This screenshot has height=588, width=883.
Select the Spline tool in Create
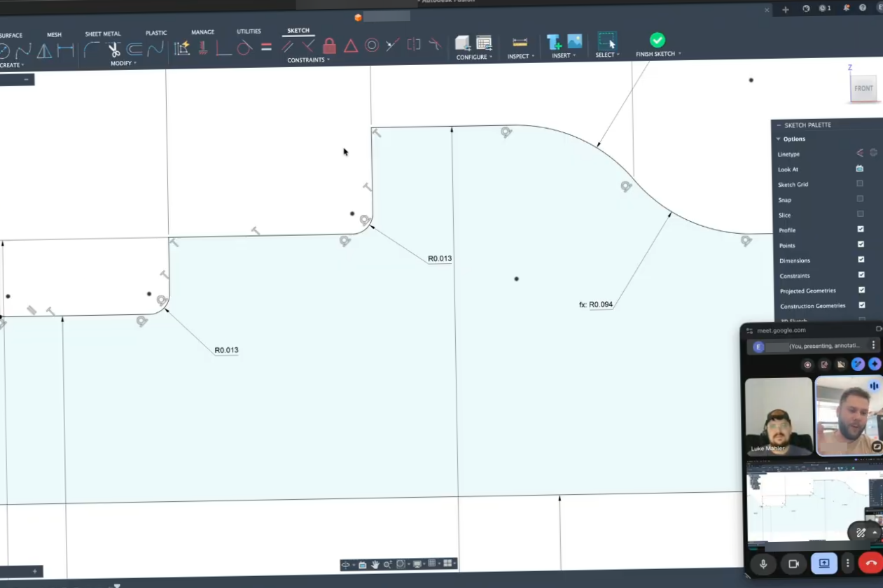coord(24,50)
